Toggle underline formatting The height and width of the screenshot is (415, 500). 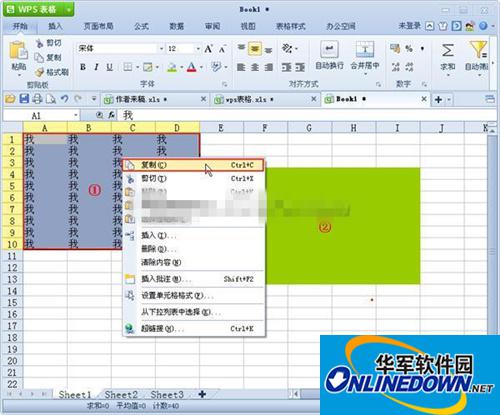click(x=109, y=67)
